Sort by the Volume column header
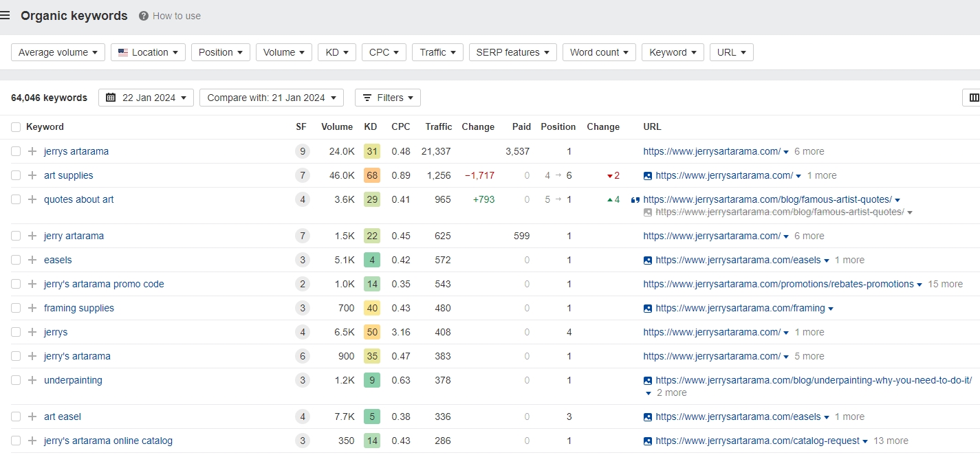The image size is (980, 455). [x=337, y=126]
